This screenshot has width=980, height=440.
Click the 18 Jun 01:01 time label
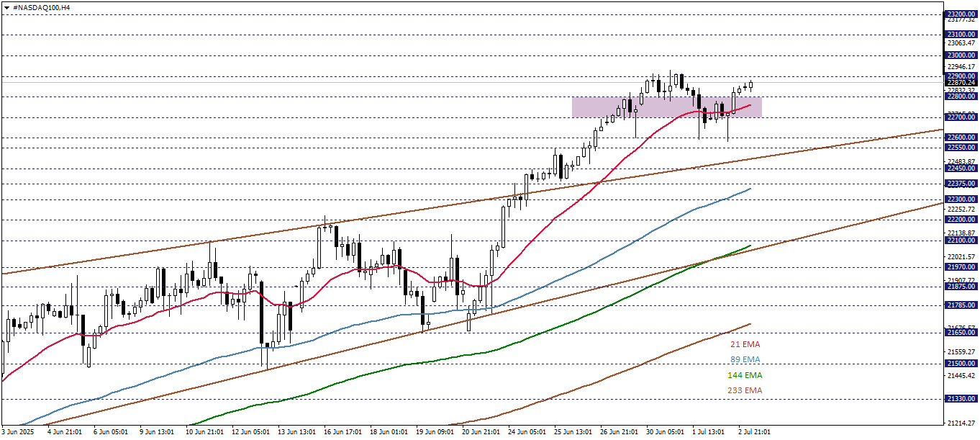[389, 432]
